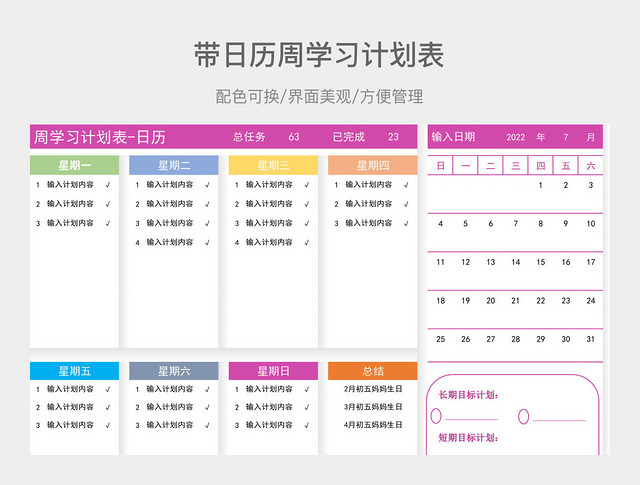Select calendar date 3

(x=591, y=185)
